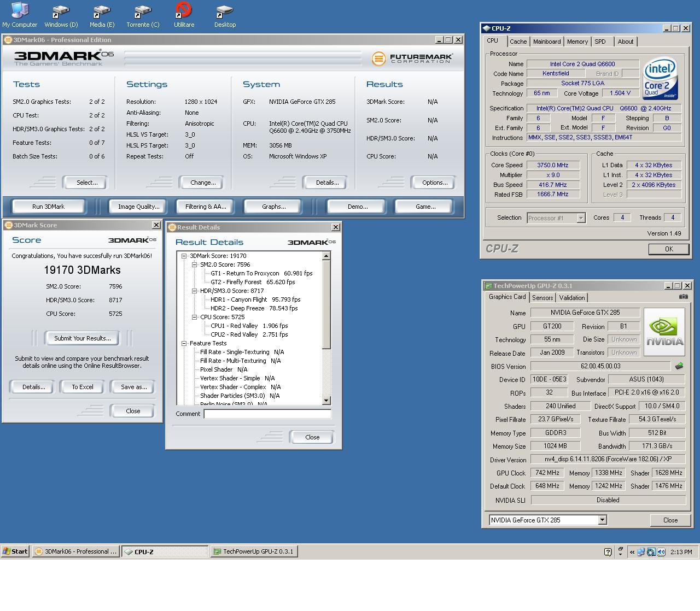The width and height of the screenshot is (700, 611).
Task: Collapse SM2.0 Score tree node
Action: 194,265
